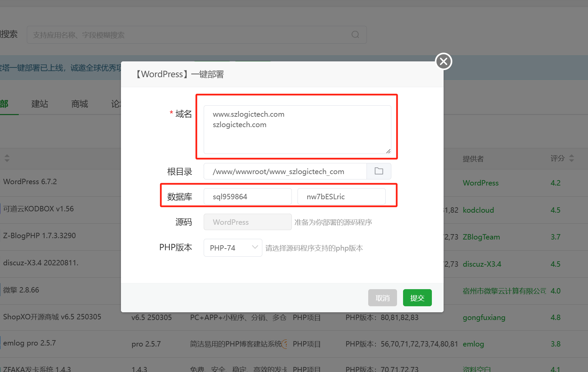588x372 pixels.
Task: Click the root directory path field
Action: tap(285, 171)
